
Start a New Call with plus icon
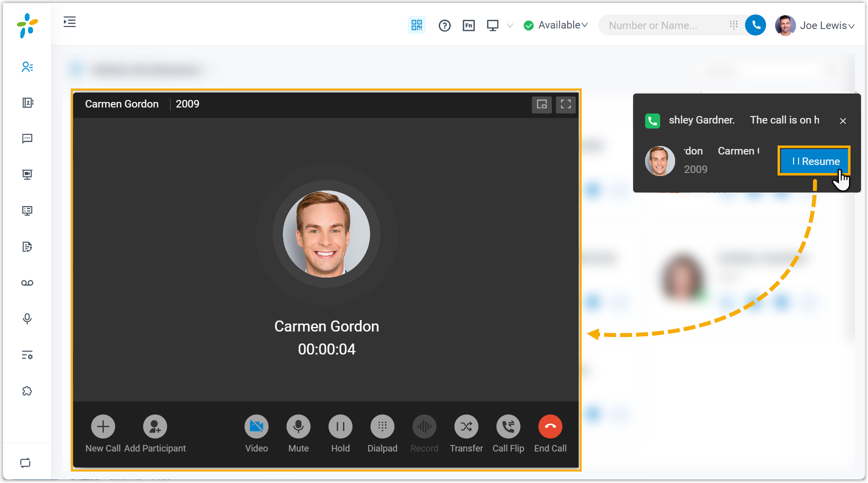(103, 426)
